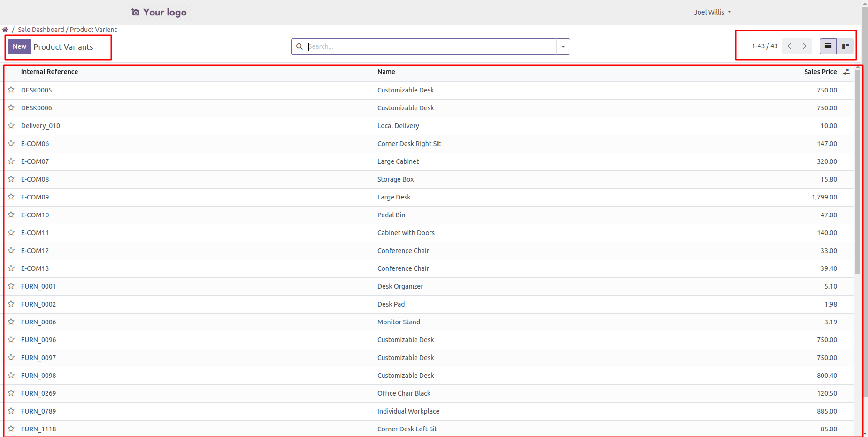The image size is (868, 437).
Task: Open the Desk Pad record
Action: pyautogui.click(x=391, y=304)
